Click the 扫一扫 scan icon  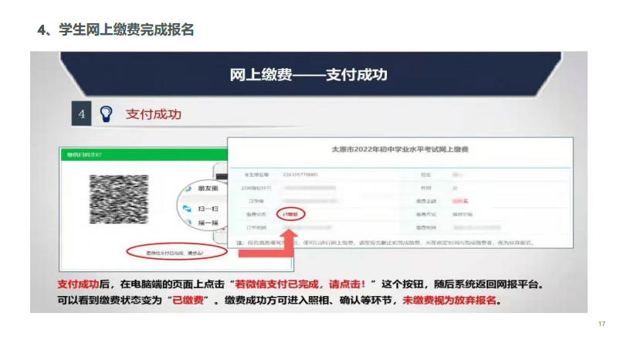(188, 209)
